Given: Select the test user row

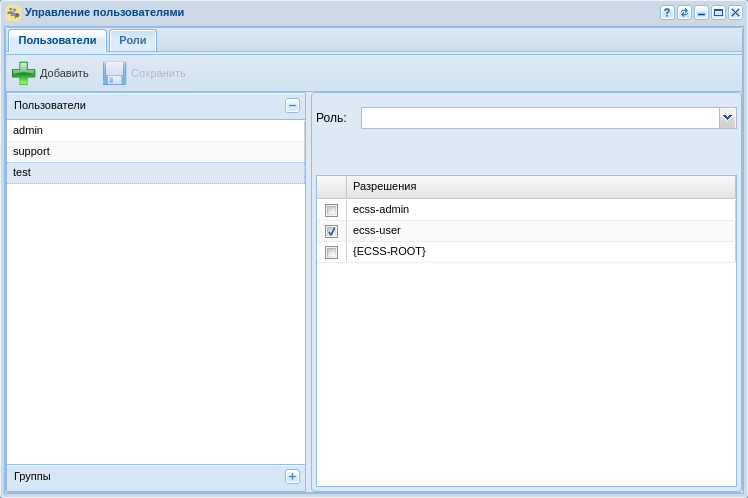Looking at the screenshot, I should (156, 173).
